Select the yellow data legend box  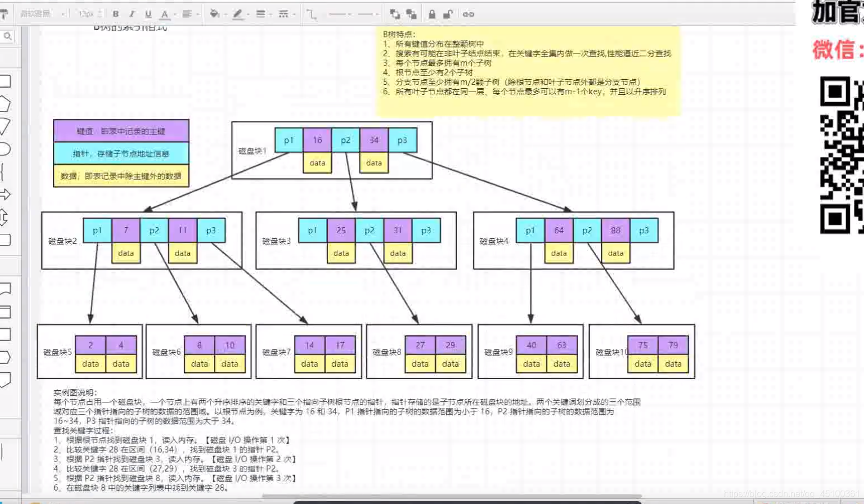pyautogui.click(x=121, y=176)
